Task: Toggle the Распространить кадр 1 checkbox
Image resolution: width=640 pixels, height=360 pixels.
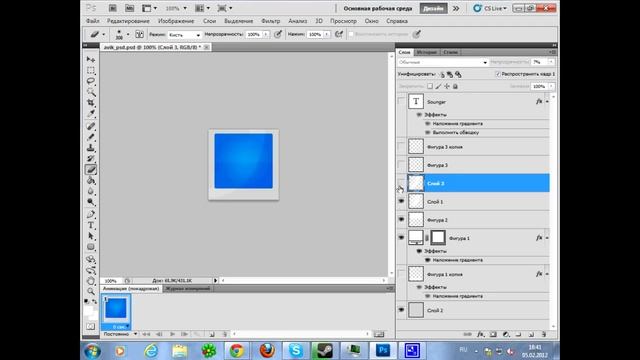Action: point(498,74)
